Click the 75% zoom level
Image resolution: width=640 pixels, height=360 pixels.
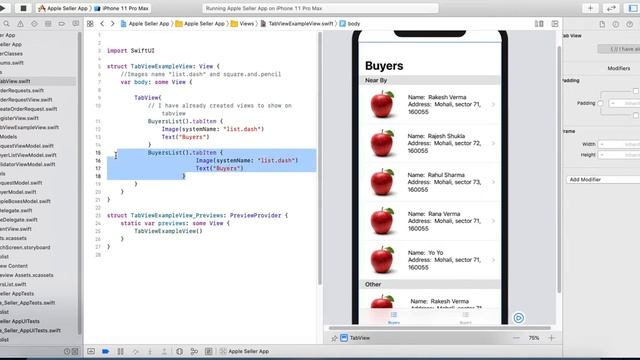[x=534, y=338]
